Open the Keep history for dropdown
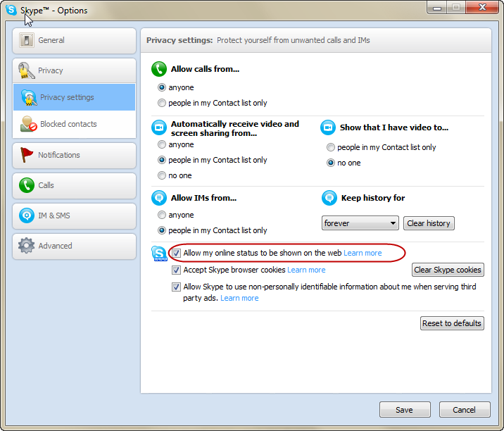The width and height of the screenshot is (504, 431). 360,223
